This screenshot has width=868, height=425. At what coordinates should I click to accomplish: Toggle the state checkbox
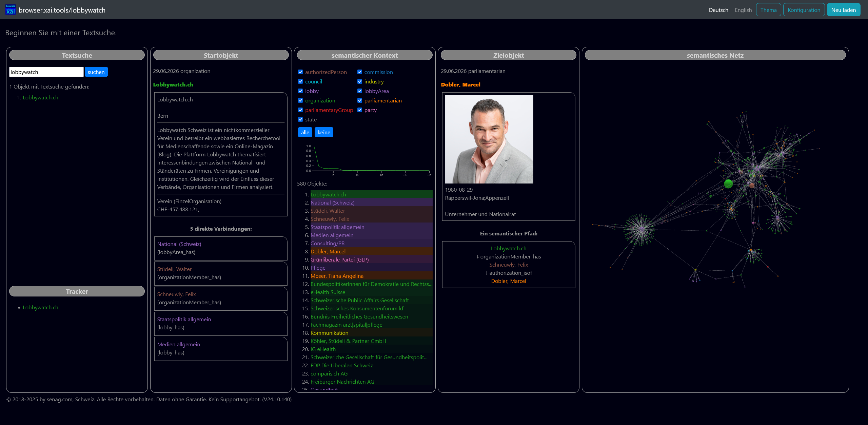tap(300, 119)
